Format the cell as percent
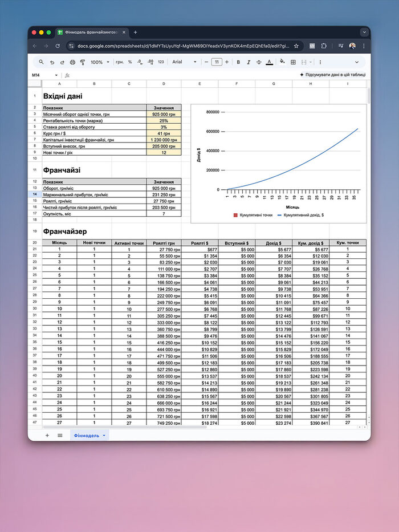 click(x=130, y=62)
